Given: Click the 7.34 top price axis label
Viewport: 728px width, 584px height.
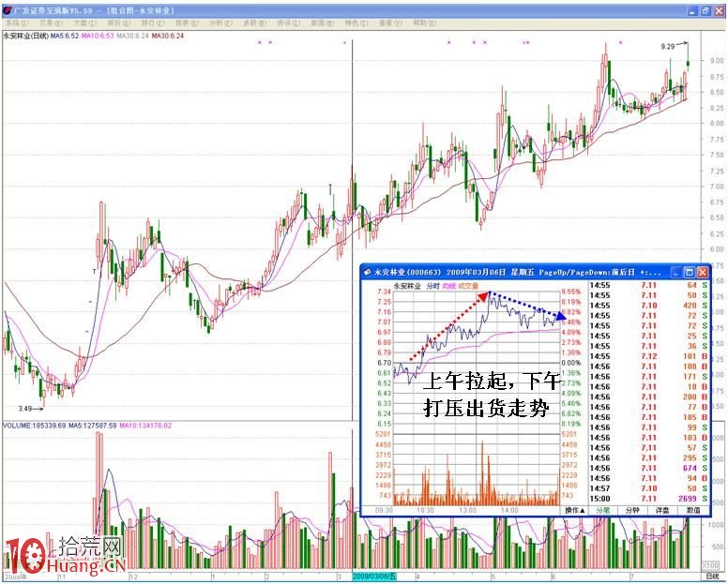Looking at the screenshot, I should click(x=384, y=292).
